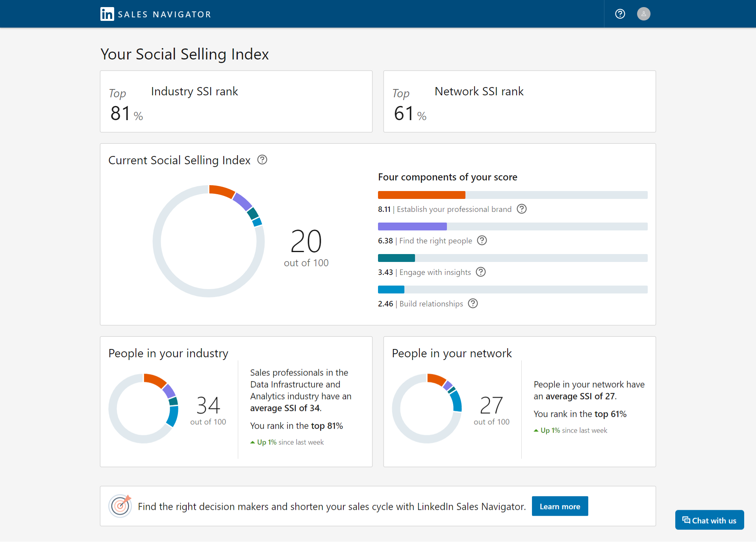
Task: Click the People in your network heading
Action: coord(452,353)
